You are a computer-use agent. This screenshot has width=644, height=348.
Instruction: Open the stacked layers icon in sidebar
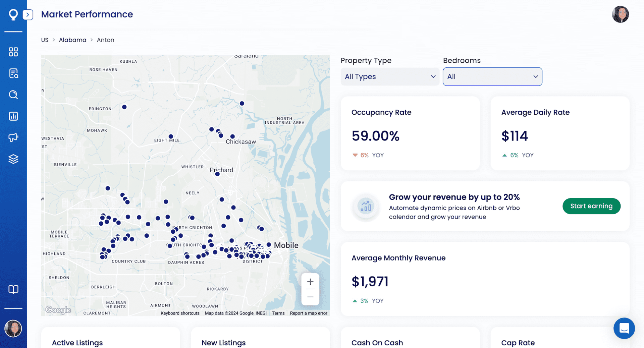point(13,159)
